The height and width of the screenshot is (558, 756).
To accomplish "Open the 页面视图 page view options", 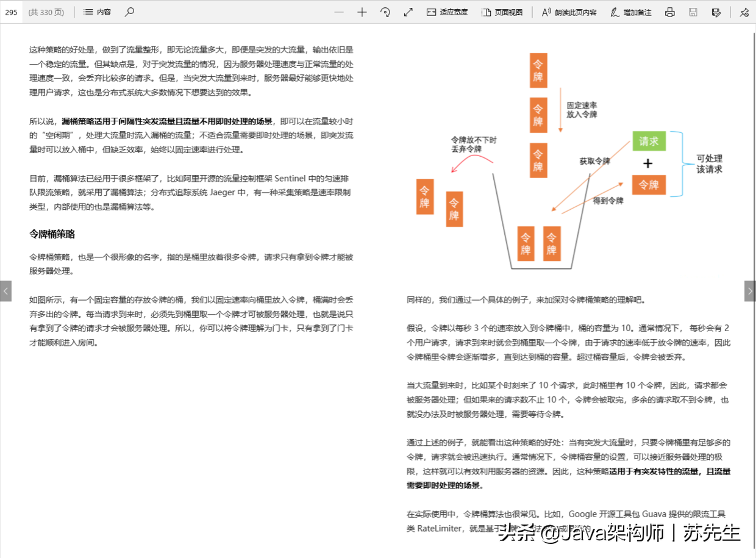I will (502, 12).
